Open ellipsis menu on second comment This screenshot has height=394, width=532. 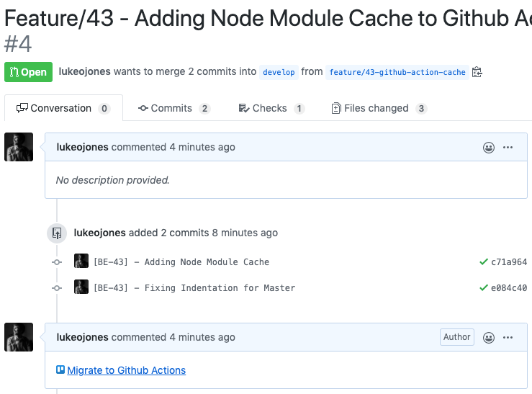(x=508, y=337)
